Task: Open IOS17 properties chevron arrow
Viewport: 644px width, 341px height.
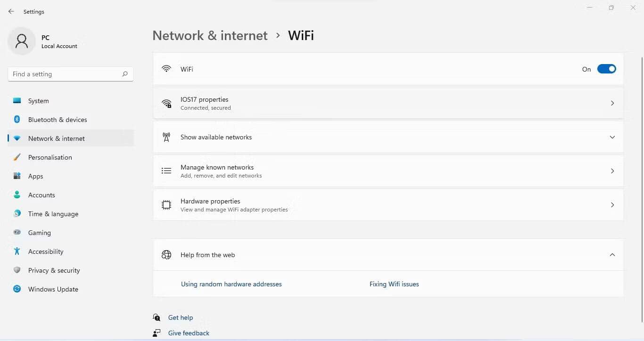Action: click(x=612, y=103)
